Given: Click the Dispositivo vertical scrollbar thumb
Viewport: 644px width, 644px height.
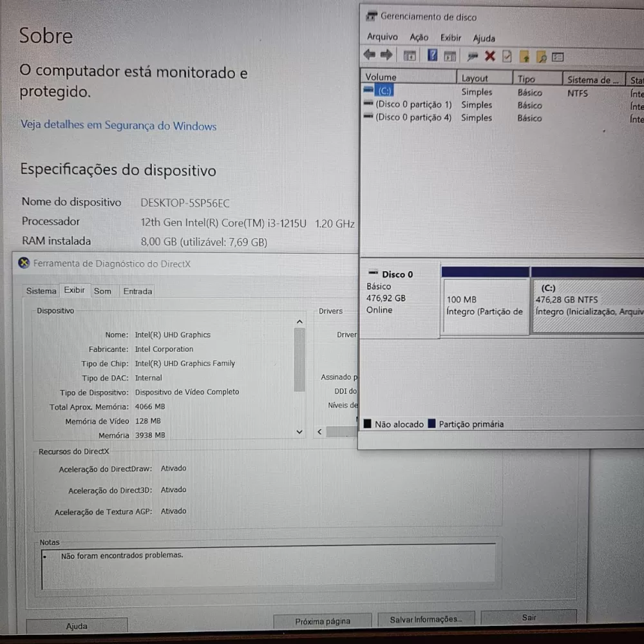Looking at the screenshot, I should (x=299, y=360).
